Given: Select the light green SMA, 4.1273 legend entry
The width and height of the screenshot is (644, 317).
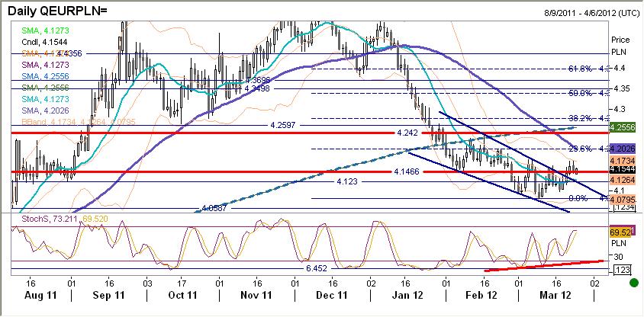Looking at the screenshot, I should (x=44, y=30).
